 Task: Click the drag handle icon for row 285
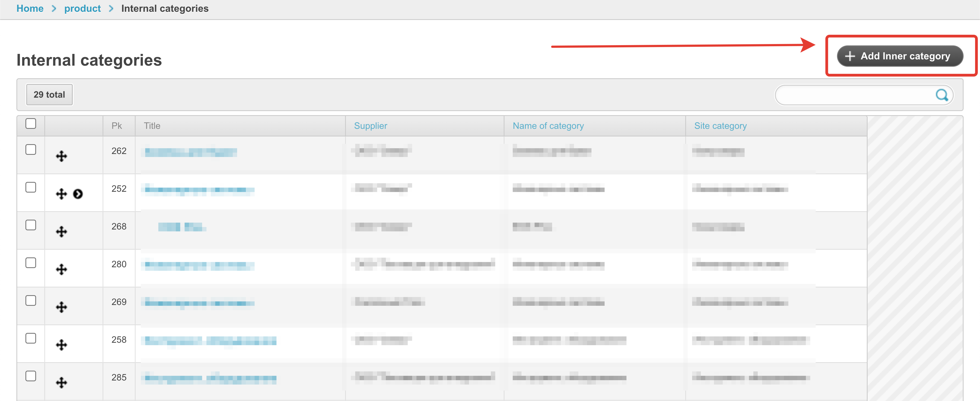coord(61,382)
